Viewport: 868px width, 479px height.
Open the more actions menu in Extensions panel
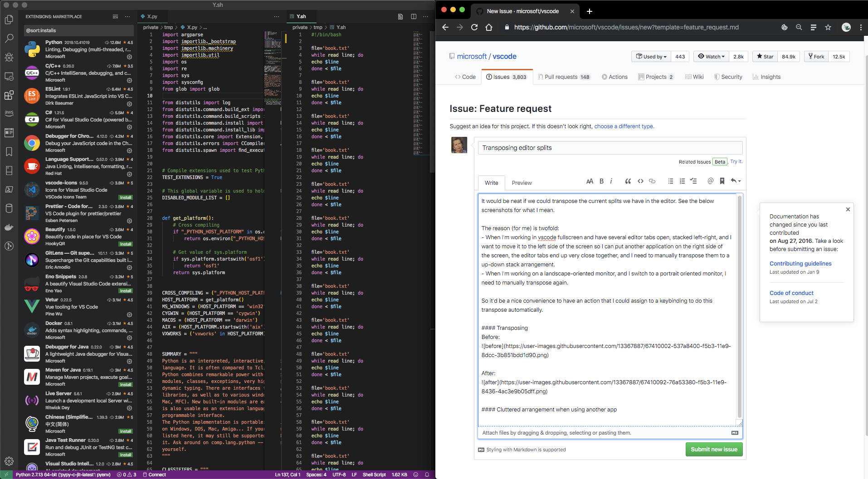tap(127, 16)
